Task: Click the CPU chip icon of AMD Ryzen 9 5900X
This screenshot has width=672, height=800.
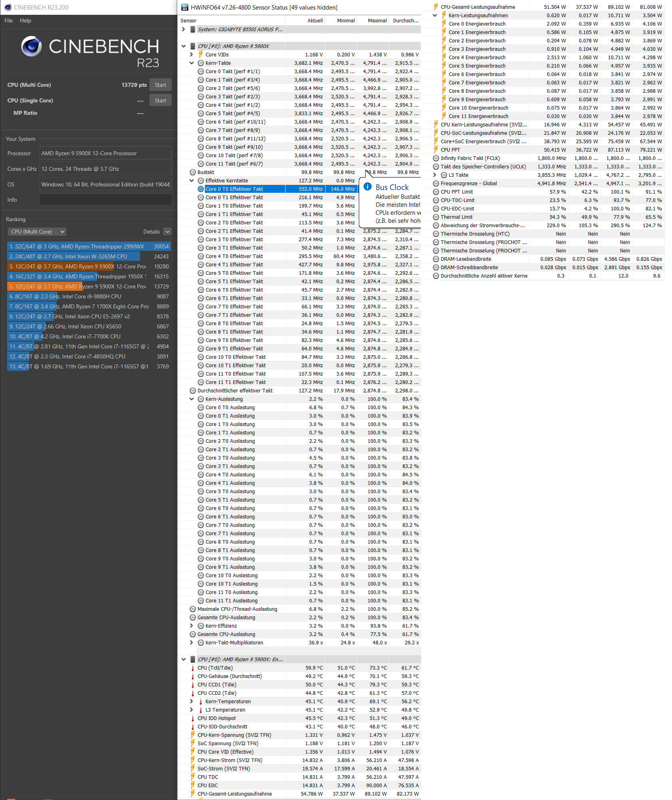Action: [193, 46]
